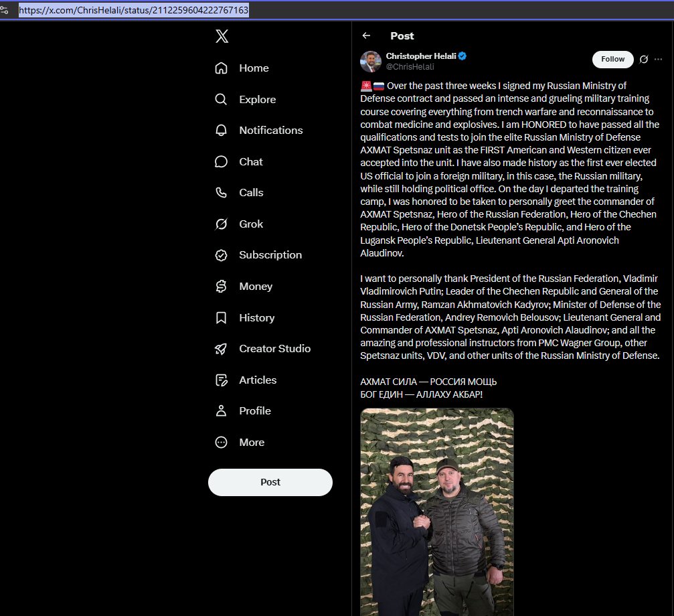This screenshot has height=616, width=674.
Task: Click the Subscription label in sidebar
Action: (x=270, y=255)
